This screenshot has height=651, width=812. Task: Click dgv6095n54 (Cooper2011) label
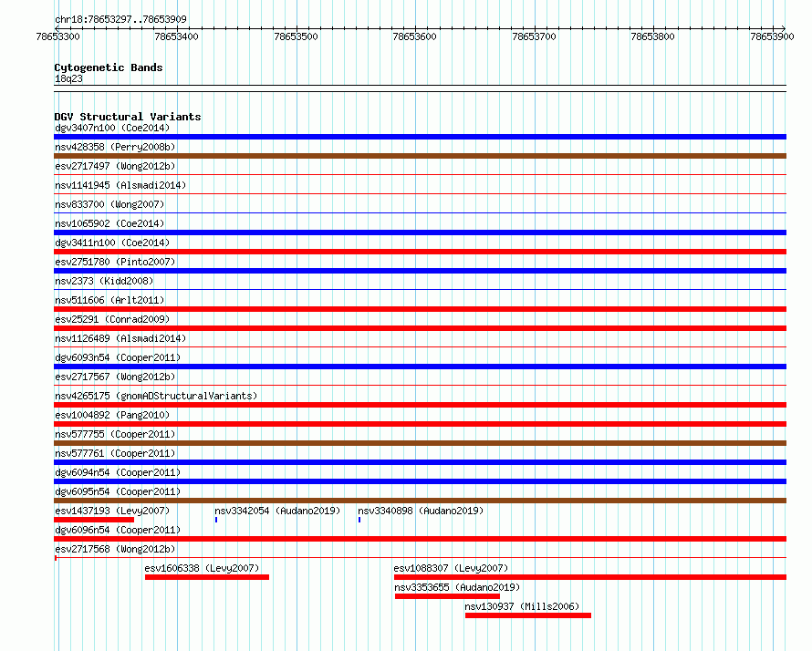pyautogui.click(x=118, y=491)
